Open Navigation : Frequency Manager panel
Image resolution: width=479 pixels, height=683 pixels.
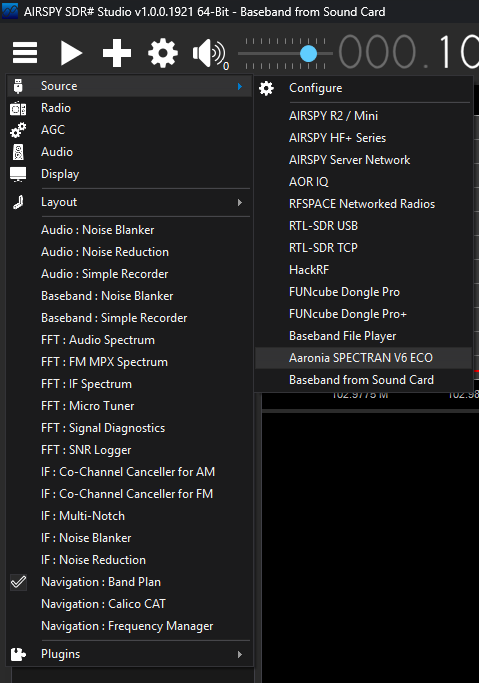130,626
